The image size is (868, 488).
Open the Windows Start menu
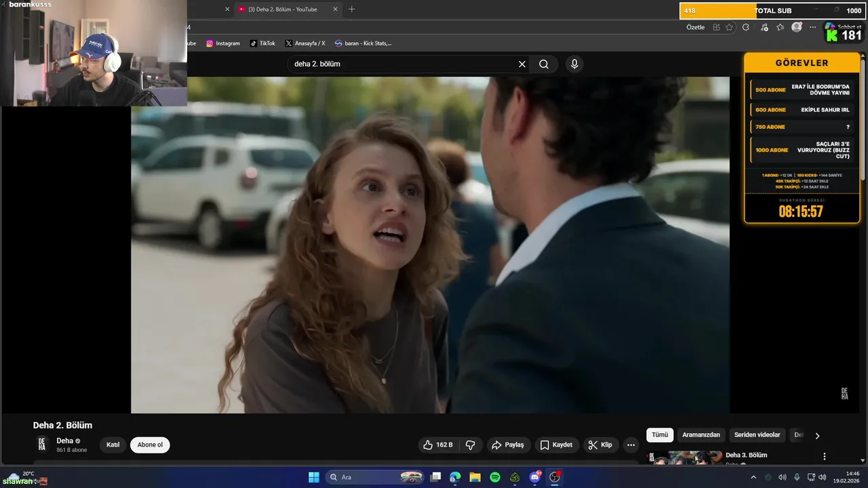pyautogui.click(x=314, y=477)
